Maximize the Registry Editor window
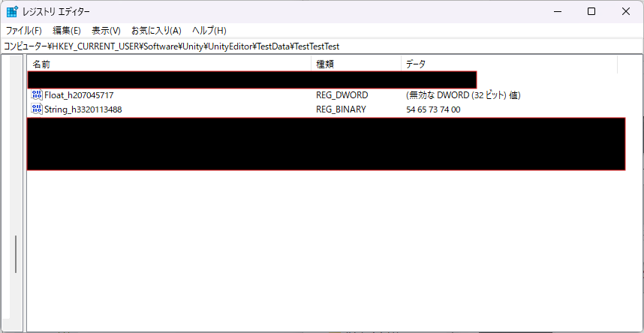The width and height of the screenshot is (644, 333). (x=591, y=11)
